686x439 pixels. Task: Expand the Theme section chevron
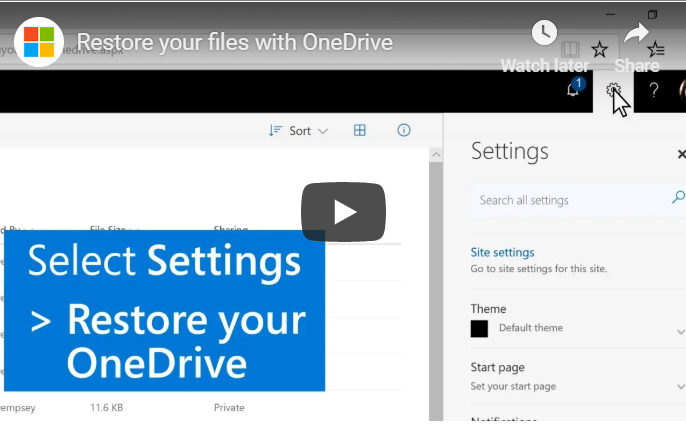coord(681,332)
